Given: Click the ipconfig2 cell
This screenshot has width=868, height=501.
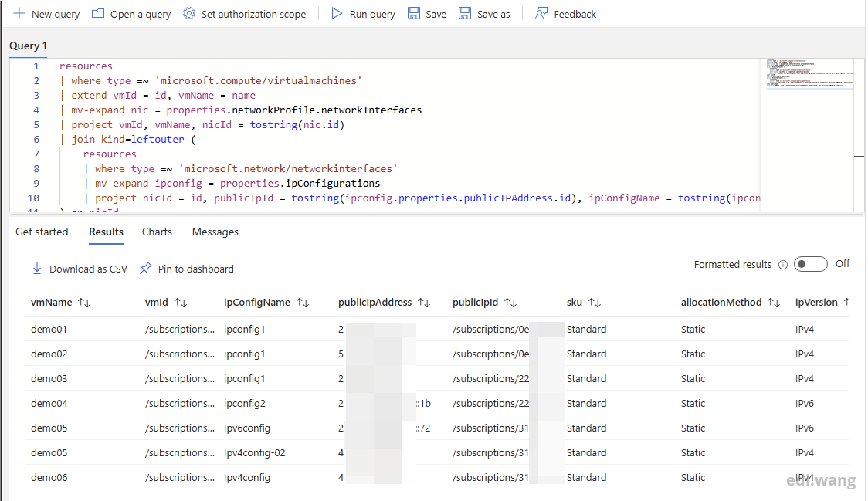Looking at the screenshot, I should click(245, 404).
